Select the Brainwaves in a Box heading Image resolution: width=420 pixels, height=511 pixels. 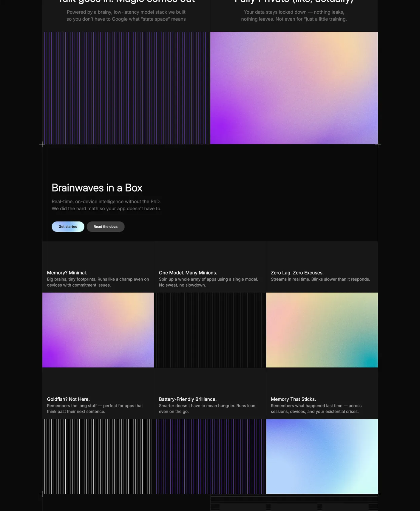point(97,188)
